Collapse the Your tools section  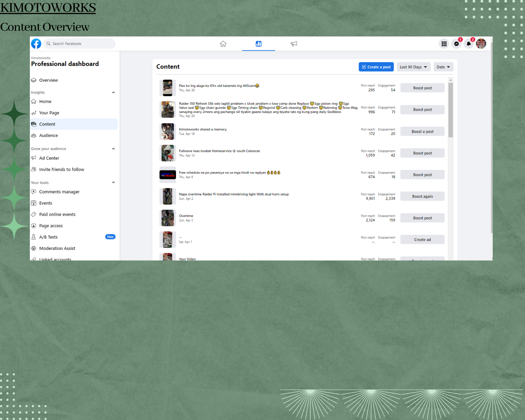coord(113,182)
